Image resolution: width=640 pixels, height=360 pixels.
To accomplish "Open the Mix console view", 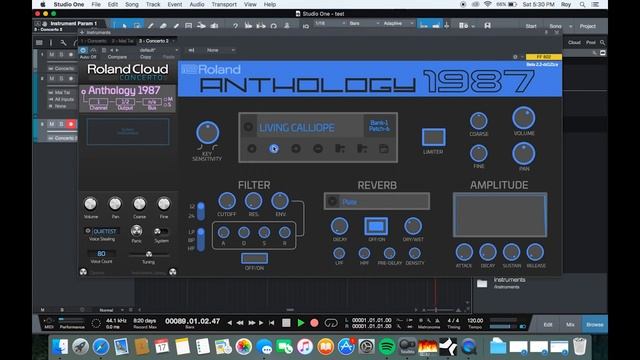I will pos(570,324).
